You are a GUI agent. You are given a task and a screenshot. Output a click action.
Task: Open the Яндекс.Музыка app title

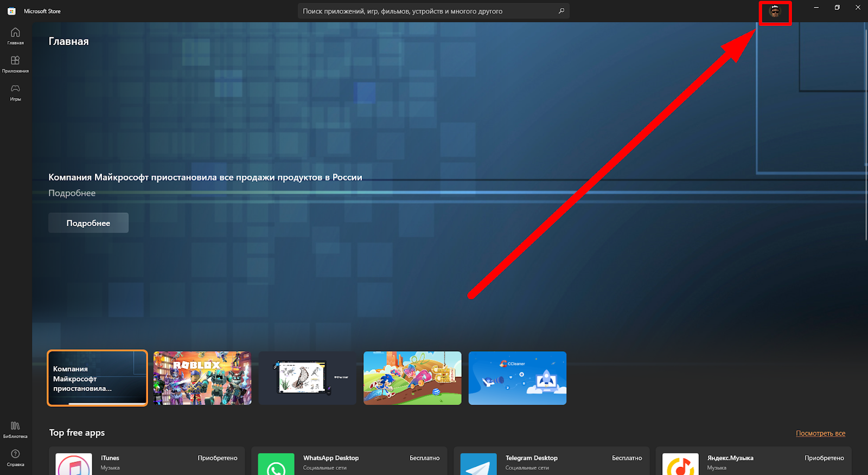pos(730,458)
